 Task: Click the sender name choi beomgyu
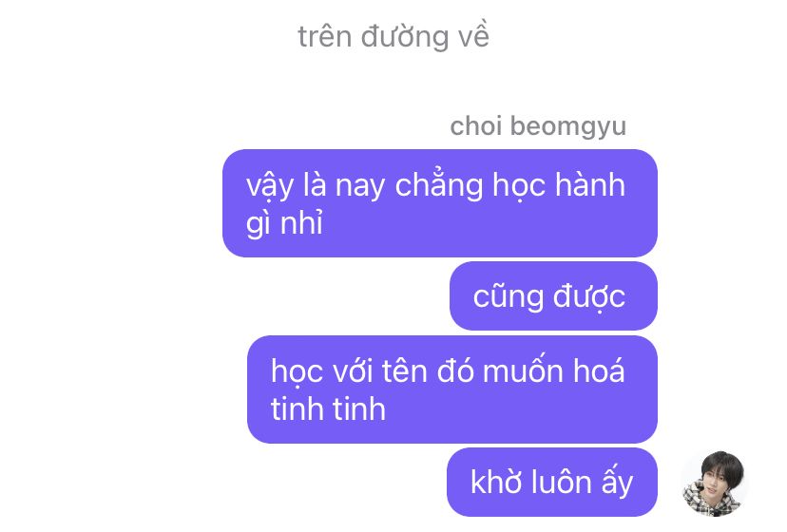(538, 125)
